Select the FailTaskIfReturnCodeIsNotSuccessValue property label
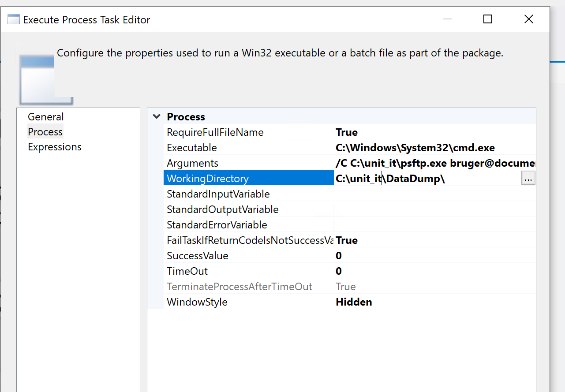The height and width of the screenshot is (392, 565). coord(250,240)
